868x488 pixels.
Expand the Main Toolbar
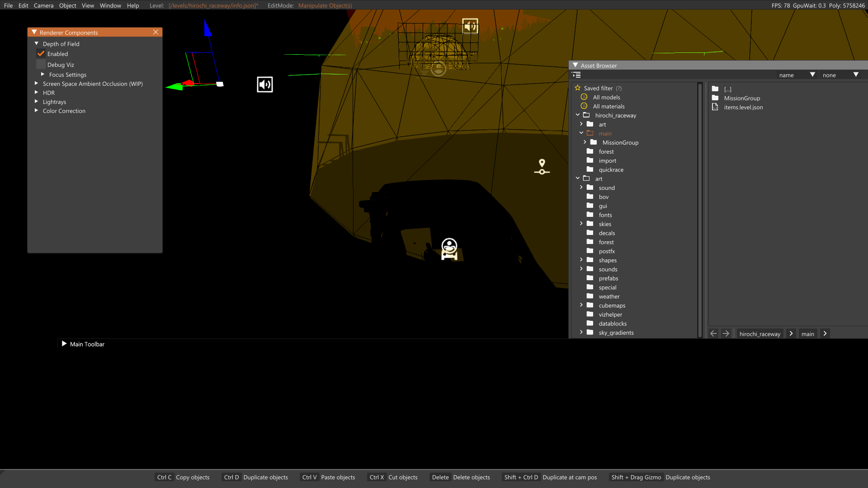[x=64, y=344]
